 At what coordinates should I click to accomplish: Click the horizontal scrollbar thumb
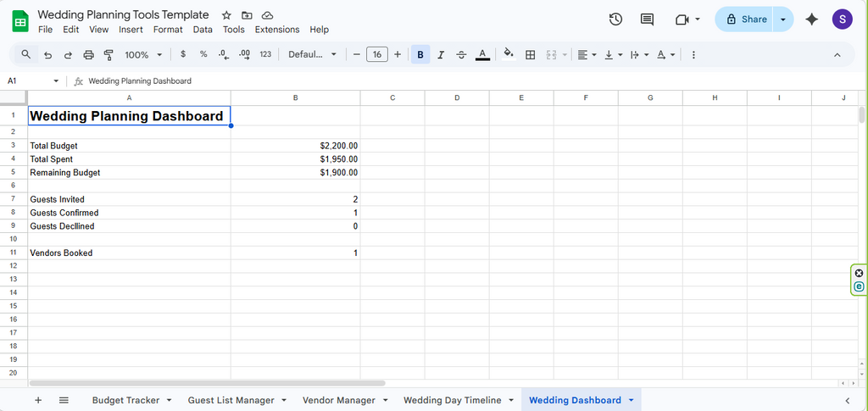click(207, 383)
